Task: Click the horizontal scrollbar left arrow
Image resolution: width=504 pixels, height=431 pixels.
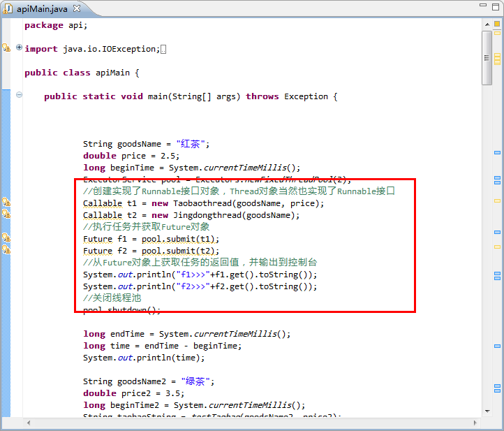Action: coord(29,423)
